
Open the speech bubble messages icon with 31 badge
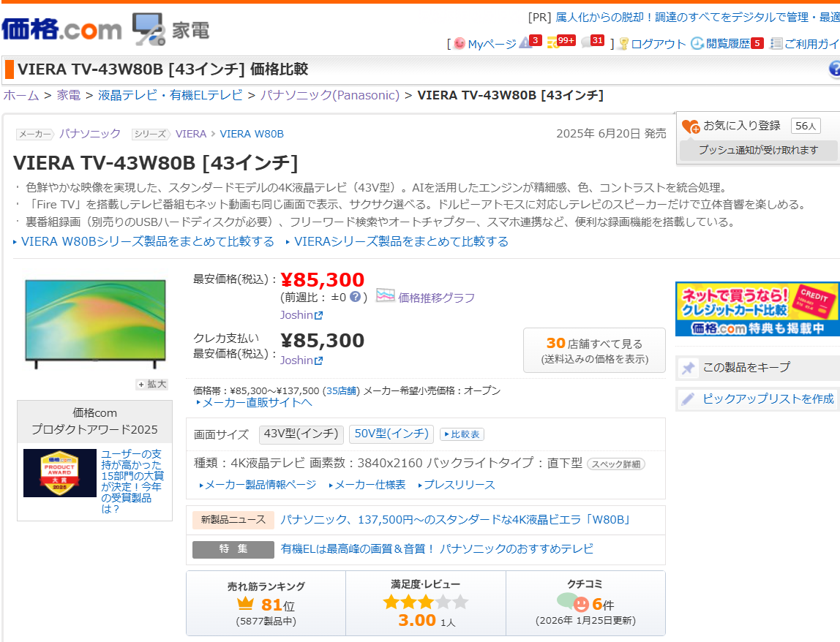tap(587, 43)
